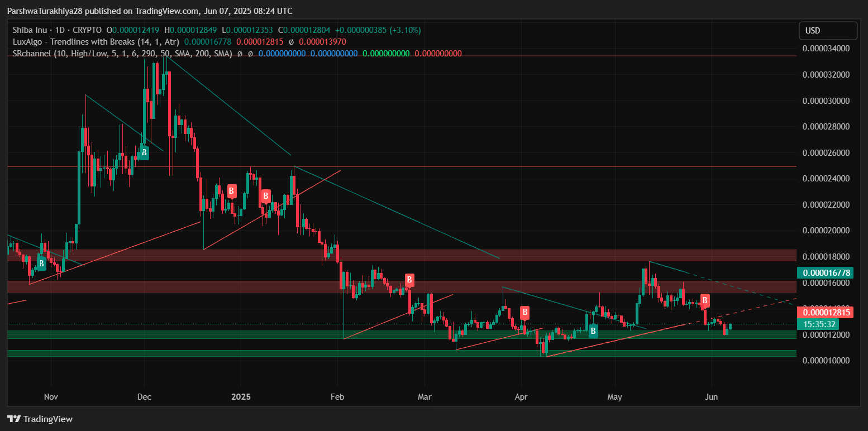Click the 0.000028000 price axis label
The image size is (868, 431).
pyautogui.click(x=826, y=127)
